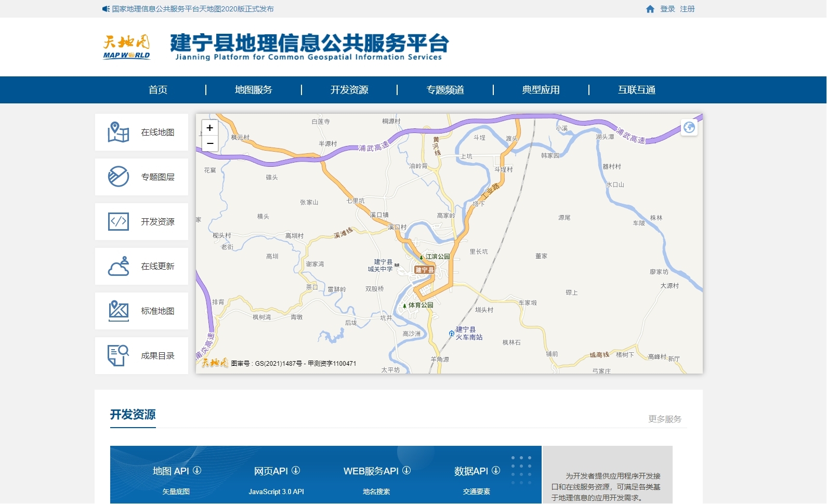This screenshot has height=504, width=827.
Task: Zoom out the map with minus button
Action: click(x=209, y=143)
